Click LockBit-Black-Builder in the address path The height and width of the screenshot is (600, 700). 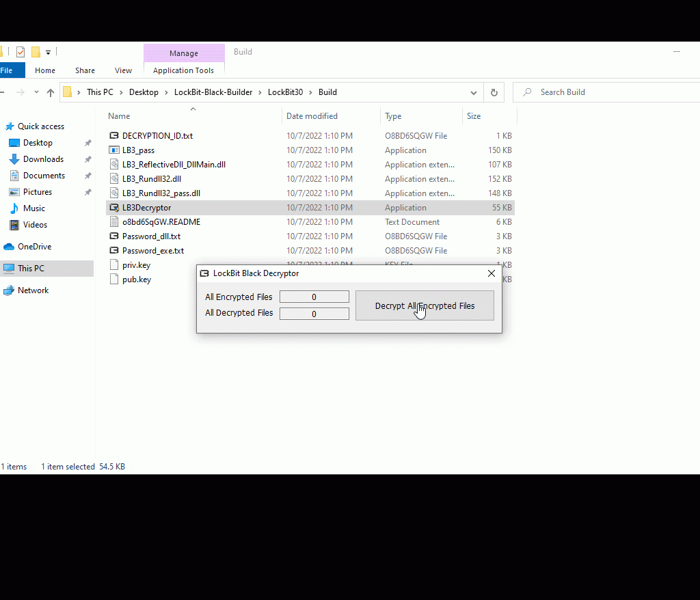[213, 92]
